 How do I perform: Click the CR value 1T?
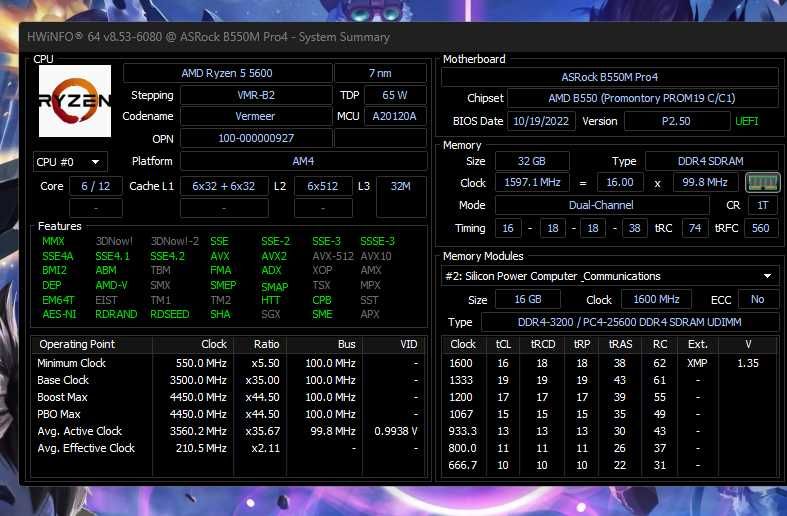(763, 205)
